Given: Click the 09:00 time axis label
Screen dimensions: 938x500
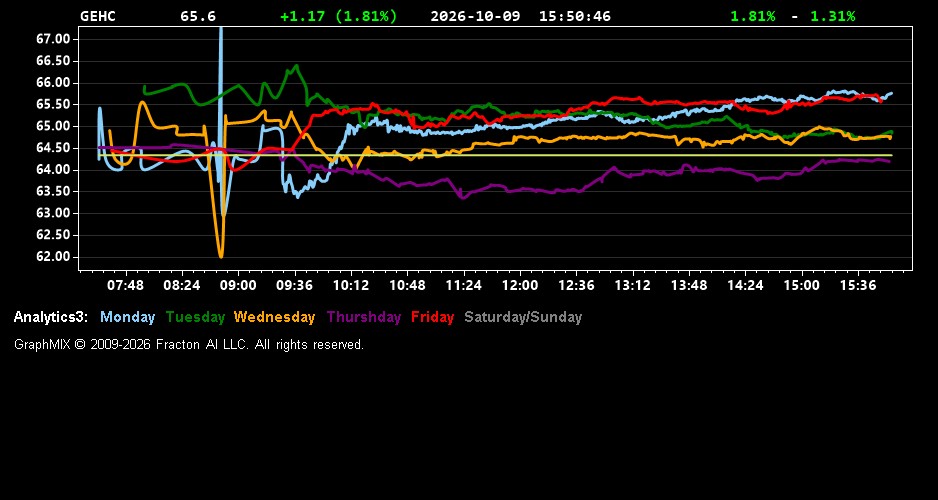Looking at the screenshot, I should click(x=238, y=285).
